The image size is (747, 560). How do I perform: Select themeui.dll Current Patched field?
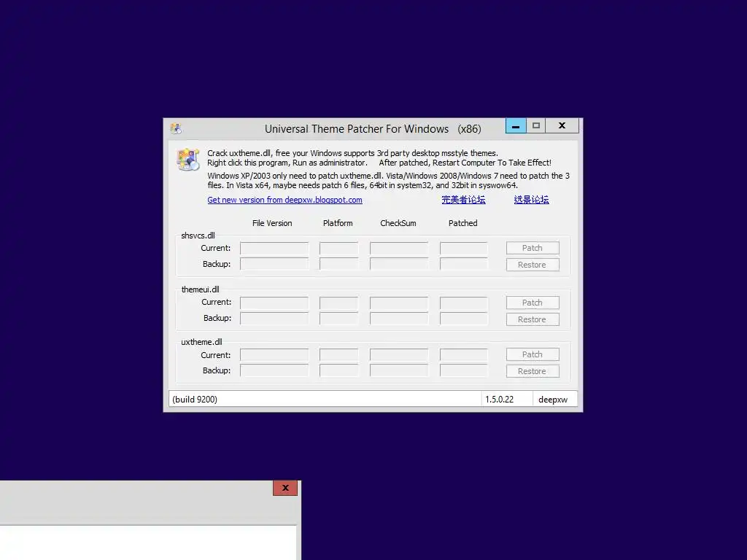463,303
